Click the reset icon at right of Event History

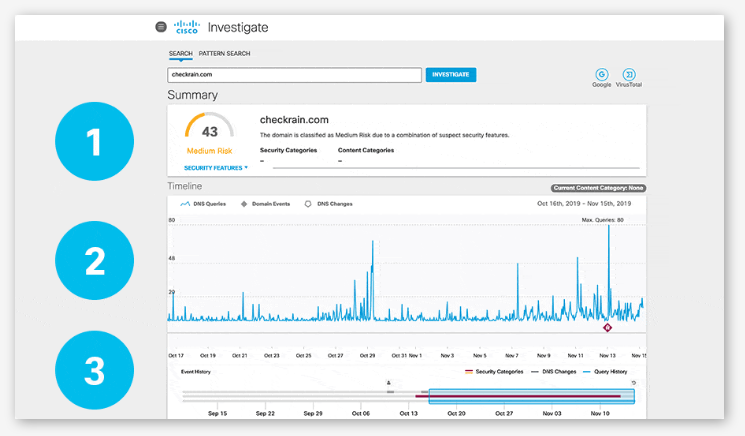[x=633, y=383]
